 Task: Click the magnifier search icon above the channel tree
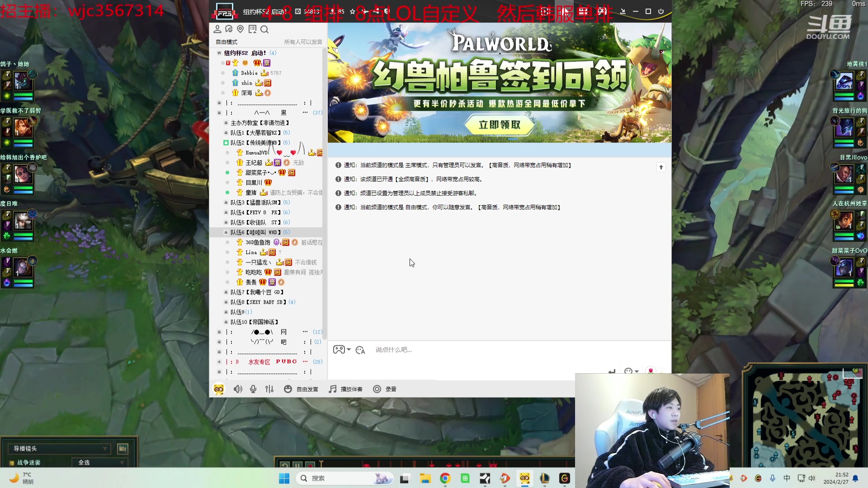[264, 29]
